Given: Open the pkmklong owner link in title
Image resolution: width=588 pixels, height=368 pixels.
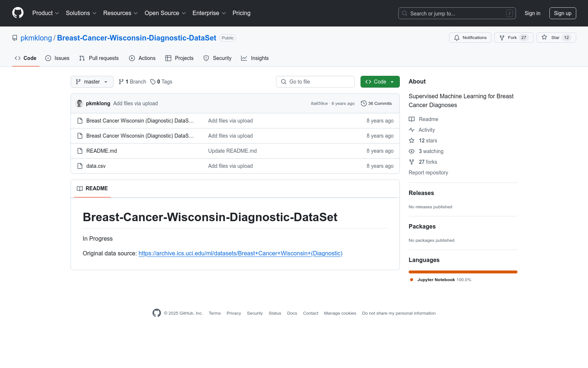Looking at the screenshot, I should click(x=36, y=38).
